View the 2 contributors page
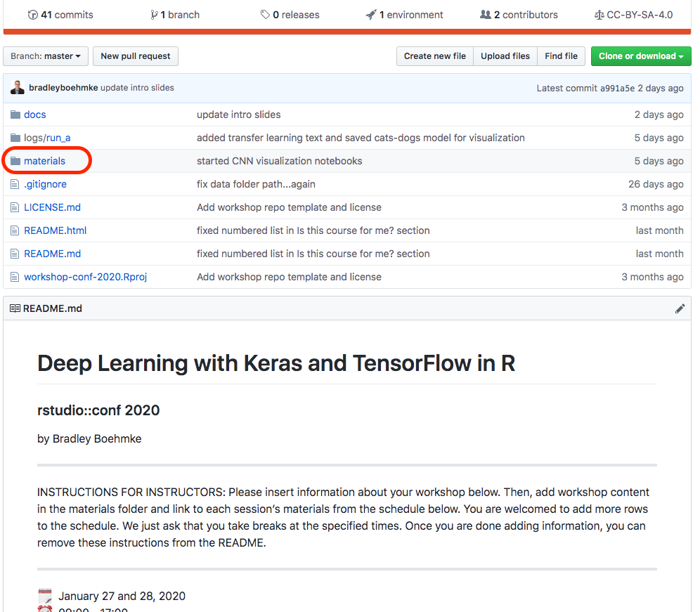The image size is (700, 612). (519, 15)
